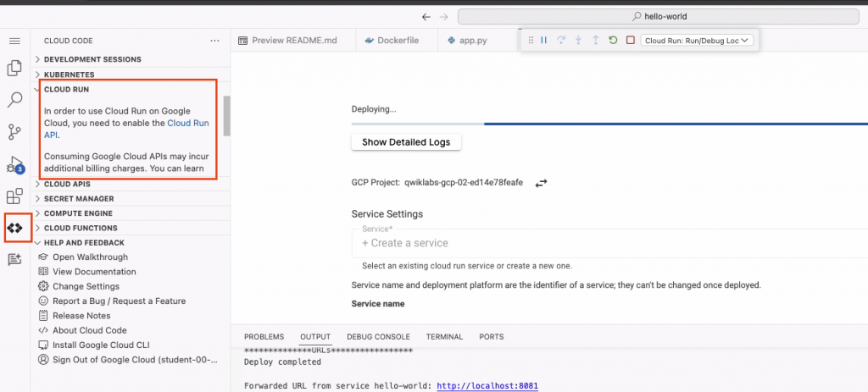Click the Cloud Code icon in activity bar
Image resolution: width=868 pixels, height=392 pixels.
[15, 228]
